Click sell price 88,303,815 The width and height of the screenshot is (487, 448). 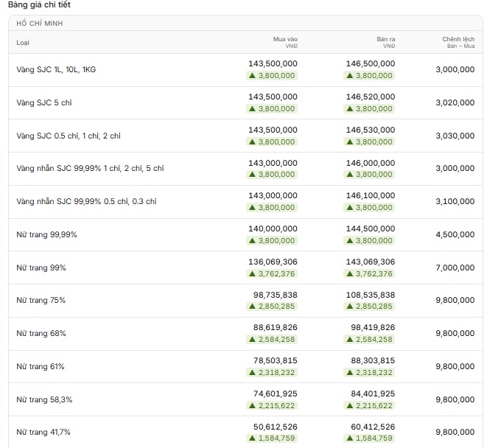(373, 361)
